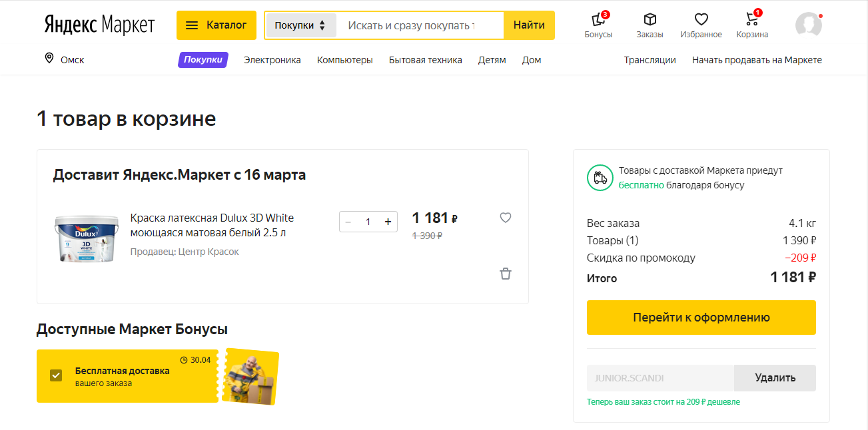Click the discount value −209 ₽
Viewport: 868px width, 430px height.
coord(800,258)
